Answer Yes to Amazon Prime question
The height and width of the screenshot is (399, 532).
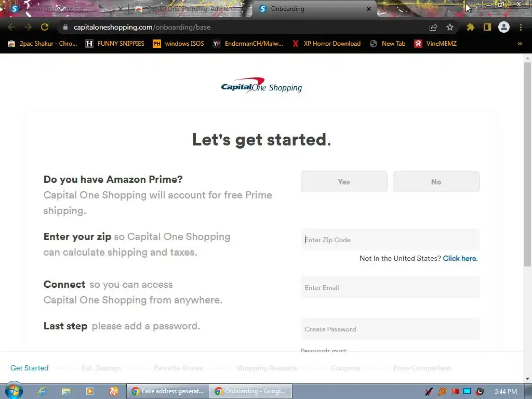(x=344, y=182)
